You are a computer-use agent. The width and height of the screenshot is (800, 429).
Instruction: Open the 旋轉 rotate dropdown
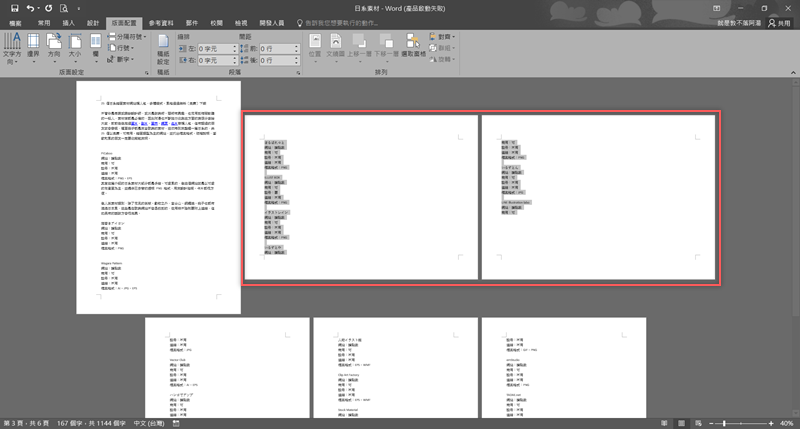442,59
